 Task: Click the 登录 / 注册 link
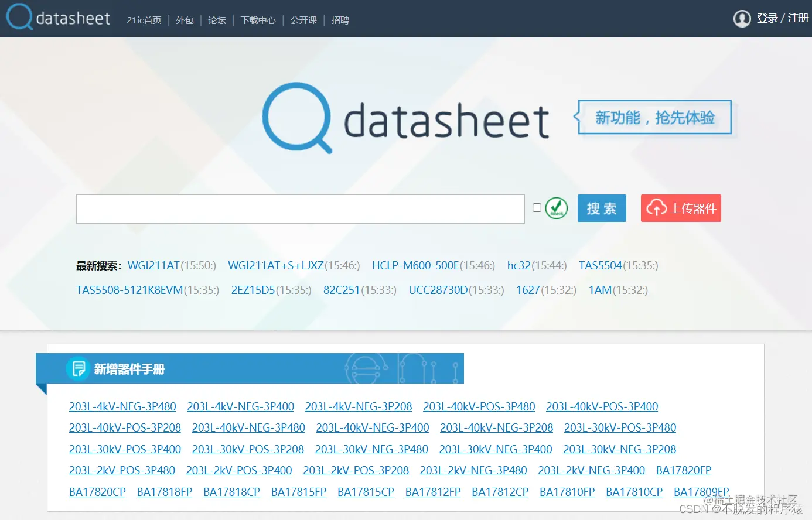click(x=782, y=18)
